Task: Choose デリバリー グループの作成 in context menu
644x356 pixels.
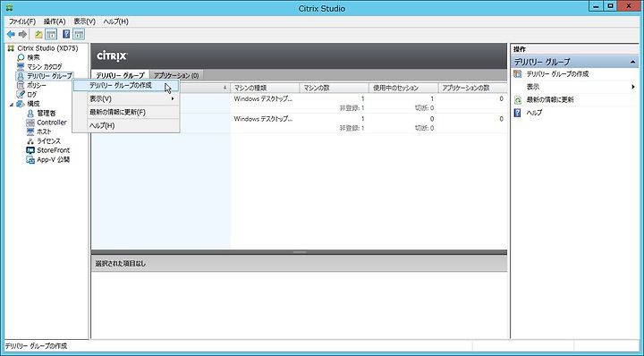Action: [x=126, y=85]
